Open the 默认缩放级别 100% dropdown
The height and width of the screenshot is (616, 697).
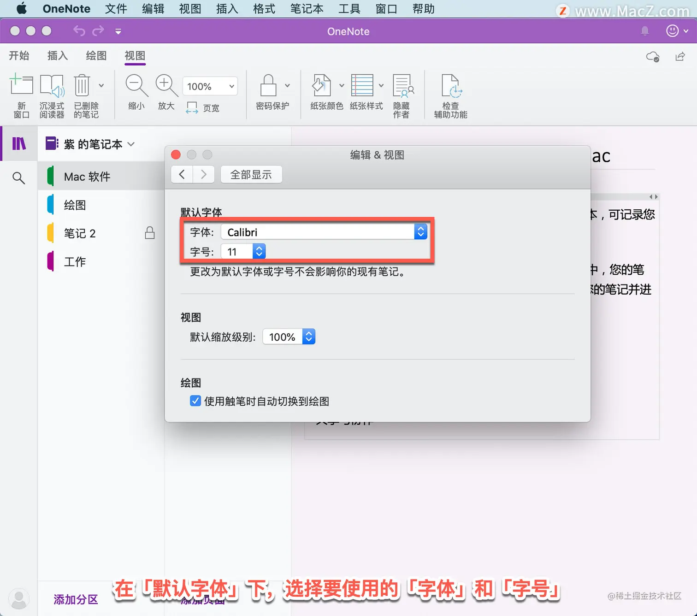coord(289,337)
